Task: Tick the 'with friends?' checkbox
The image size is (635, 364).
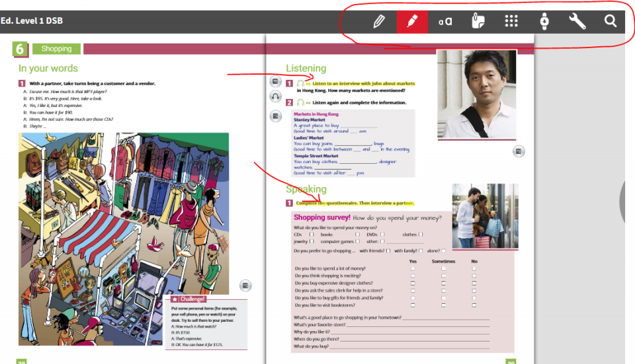Action: coord(389,251)
